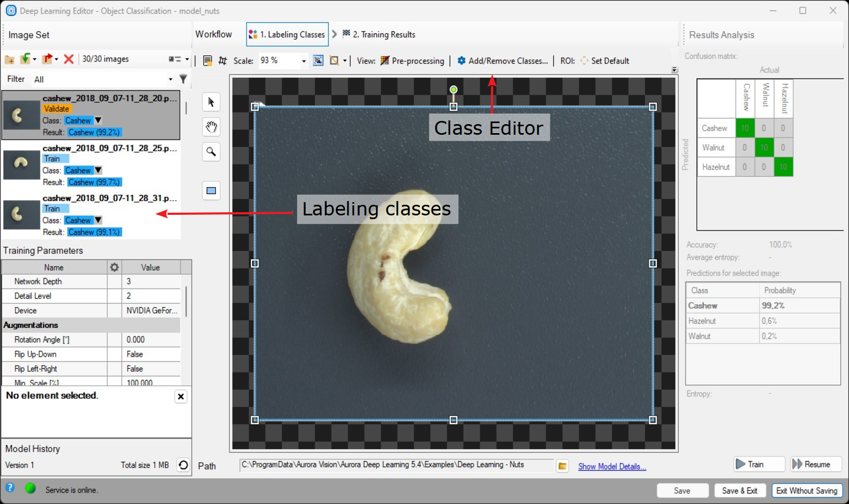Select the Labeling Classes workflow tab
Screen dimensions: 849x504
[287, 34]
